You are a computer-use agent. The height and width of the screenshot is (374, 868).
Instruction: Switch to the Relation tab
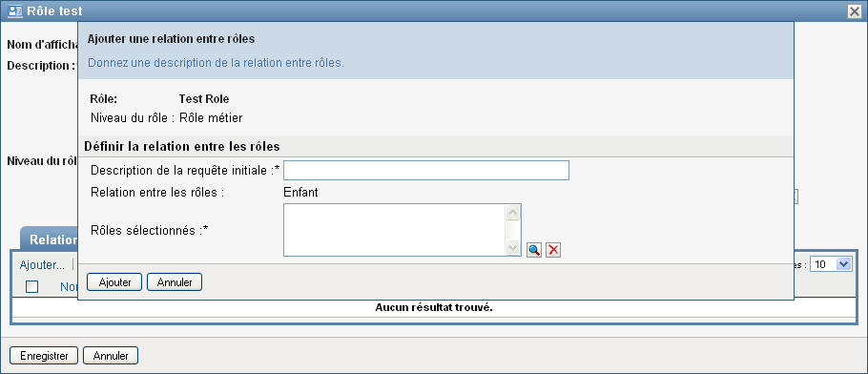50,239
